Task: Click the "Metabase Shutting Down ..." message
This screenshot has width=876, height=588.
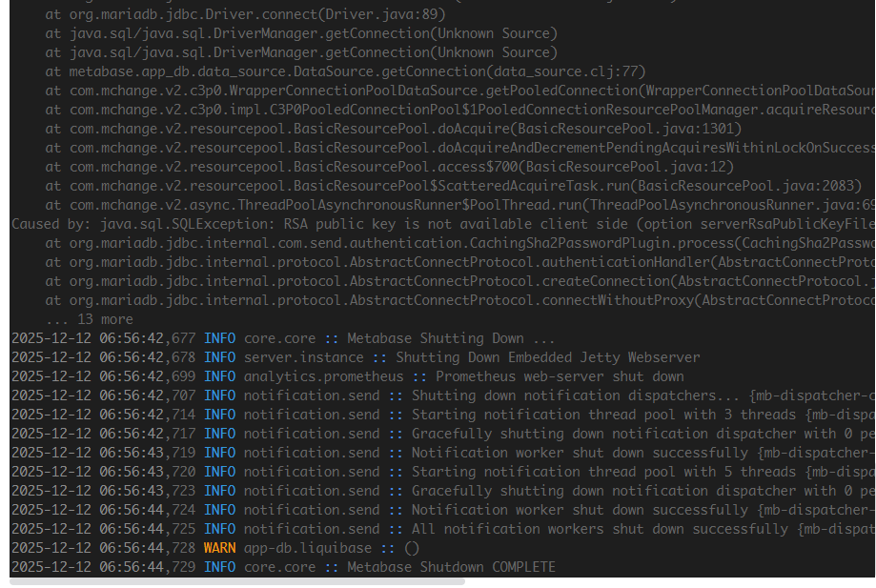Action: tap(450, 338)
